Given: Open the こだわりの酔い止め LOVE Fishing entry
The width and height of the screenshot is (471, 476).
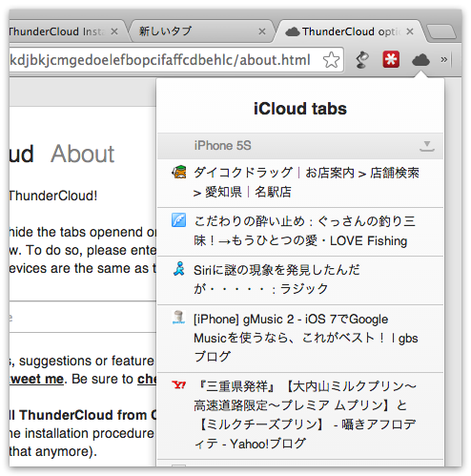Looking at the screenshot, I should (x=300, y=232).
